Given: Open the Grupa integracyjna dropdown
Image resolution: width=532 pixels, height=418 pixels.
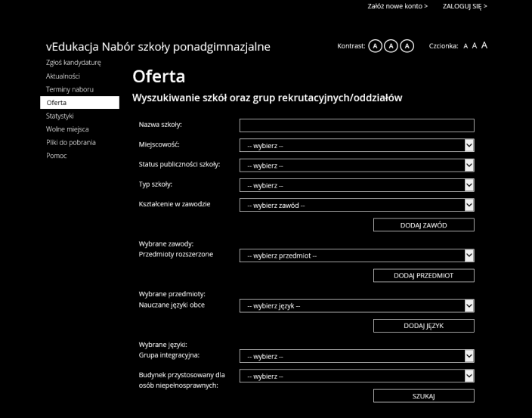Looking at the screenshot, I should pyautogui.click(x=357, y=356).
